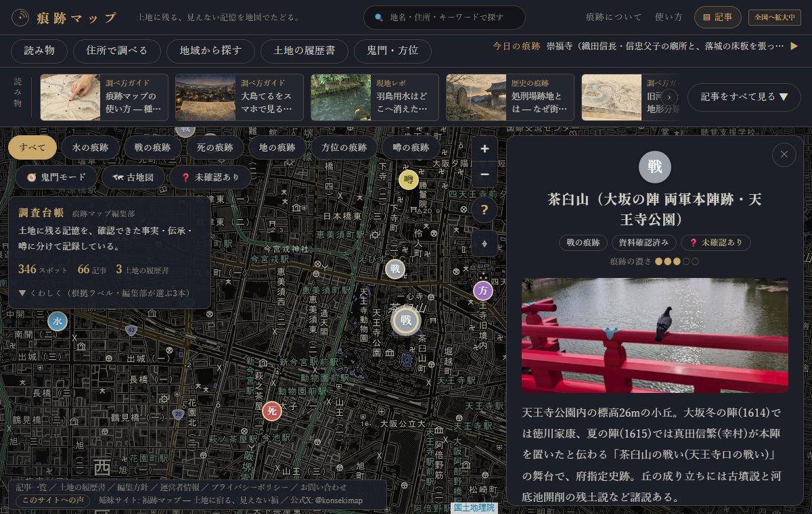
Task: Open 土地の履歴書 footer link
Action: 83,487
